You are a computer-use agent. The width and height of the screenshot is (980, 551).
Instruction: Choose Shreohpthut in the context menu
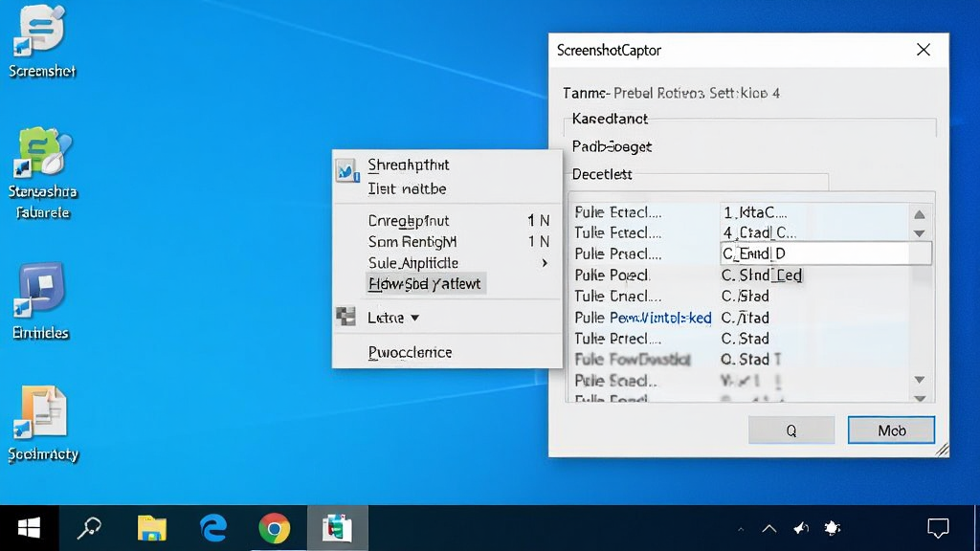pos(408,165)
